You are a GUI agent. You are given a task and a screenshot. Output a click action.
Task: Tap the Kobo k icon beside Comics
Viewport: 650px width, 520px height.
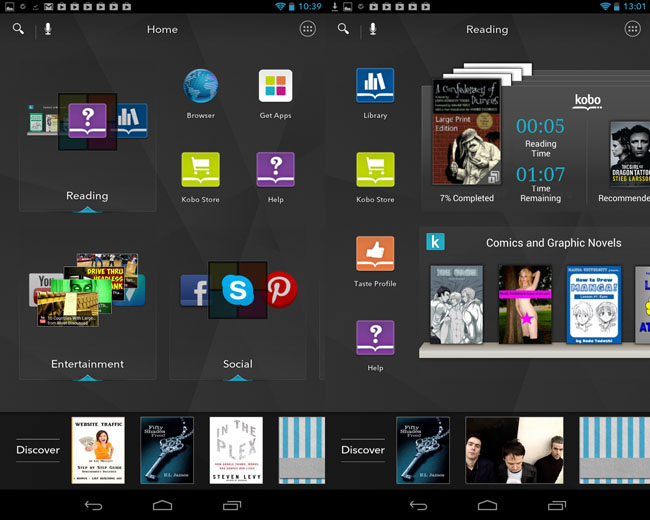pos(435,242)
